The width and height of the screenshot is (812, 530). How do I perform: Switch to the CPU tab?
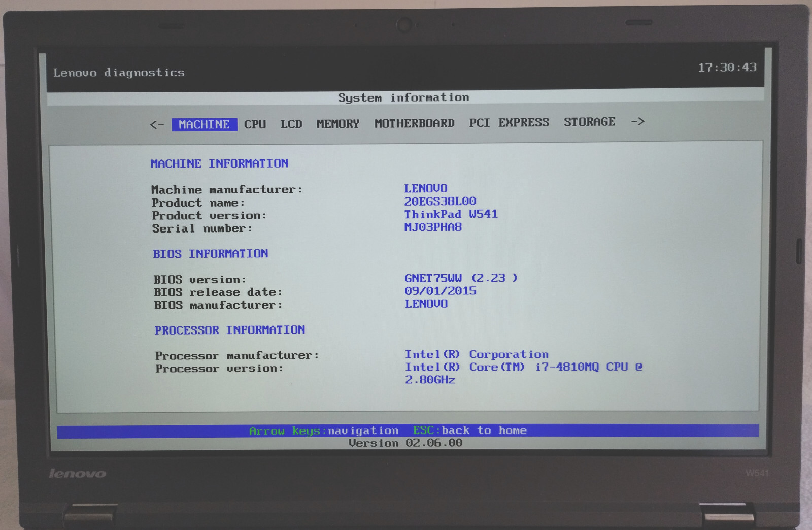(255, 124)
